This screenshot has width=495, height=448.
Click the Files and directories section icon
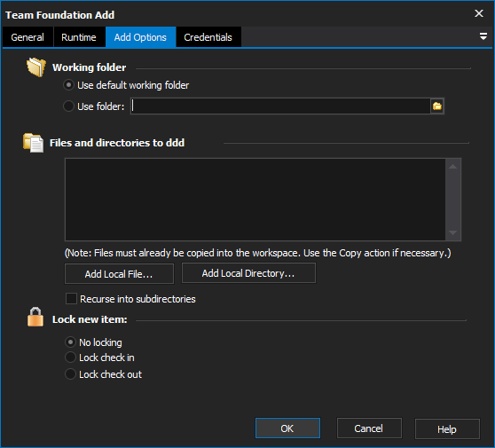(x=33, y=143)
